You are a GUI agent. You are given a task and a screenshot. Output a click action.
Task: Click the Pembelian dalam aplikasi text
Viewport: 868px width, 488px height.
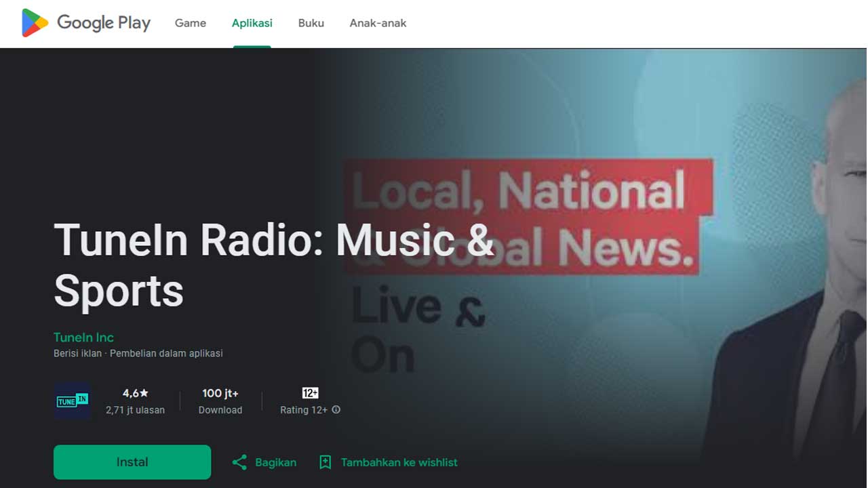coord(166,353)
